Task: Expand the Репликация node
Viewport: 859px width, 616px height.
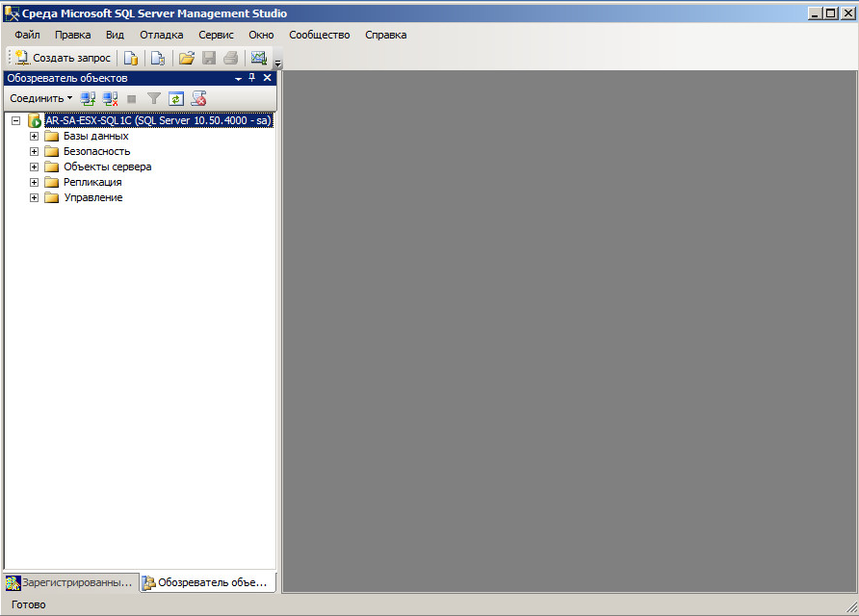Action: 34,182
